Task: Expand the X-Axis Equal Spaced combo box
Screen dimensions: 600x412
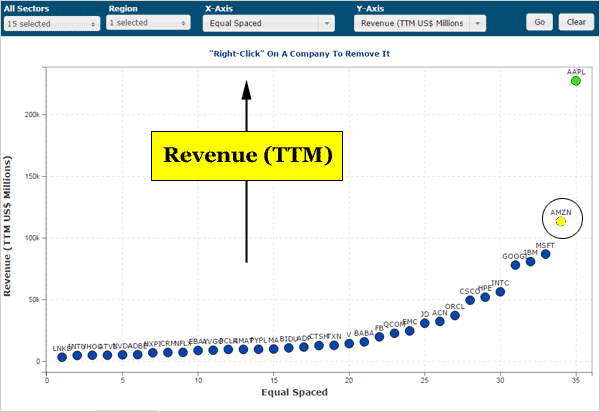Action: pos(269,23)
